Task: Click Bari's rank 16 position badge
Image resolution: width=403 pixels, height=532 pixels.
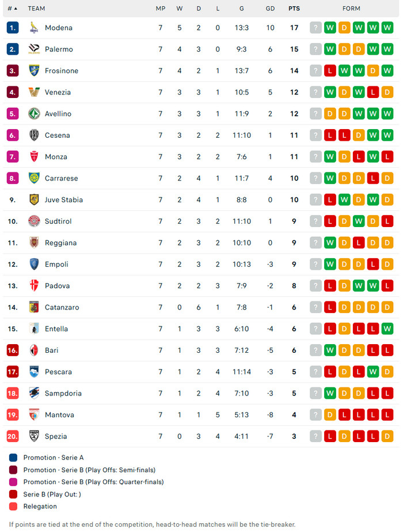Action: (x=13, y=350)
